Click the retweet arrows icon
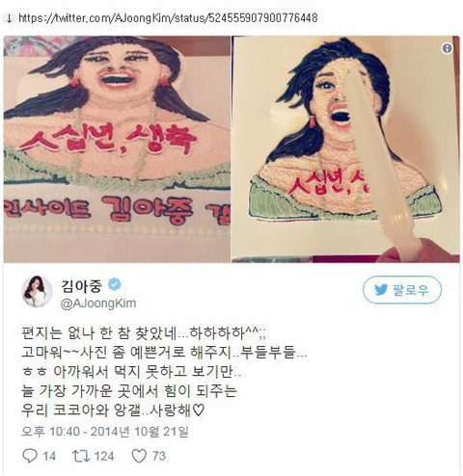The image size is (463, 476). 79,456
